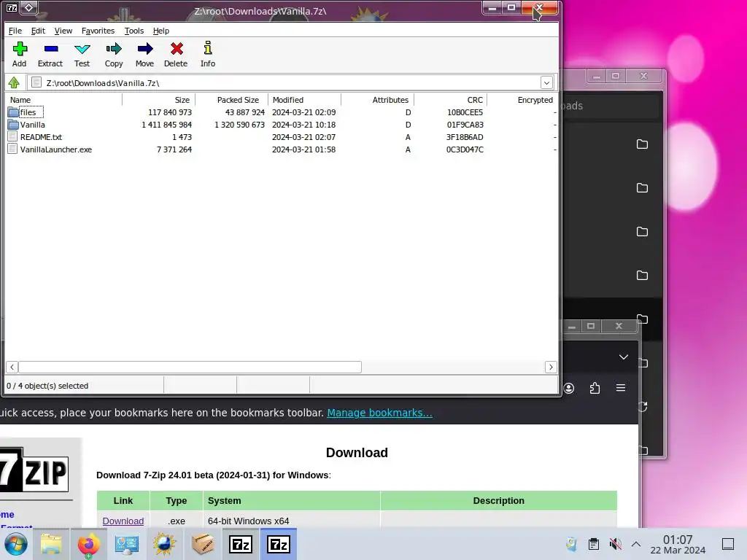This screenshot has width=747, height=560.
Task: Go up one folder with green arrow
Action: point(14,83)
